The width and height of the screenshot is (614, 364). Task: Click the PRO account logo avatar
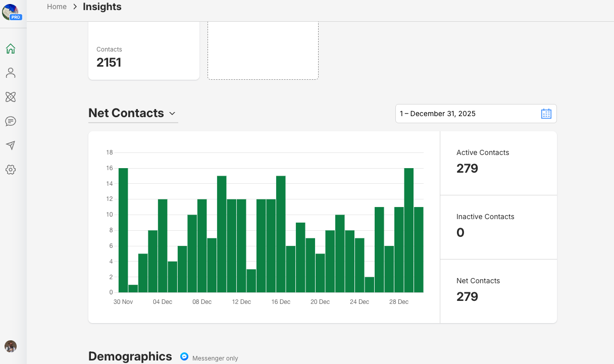coord(11,12)
